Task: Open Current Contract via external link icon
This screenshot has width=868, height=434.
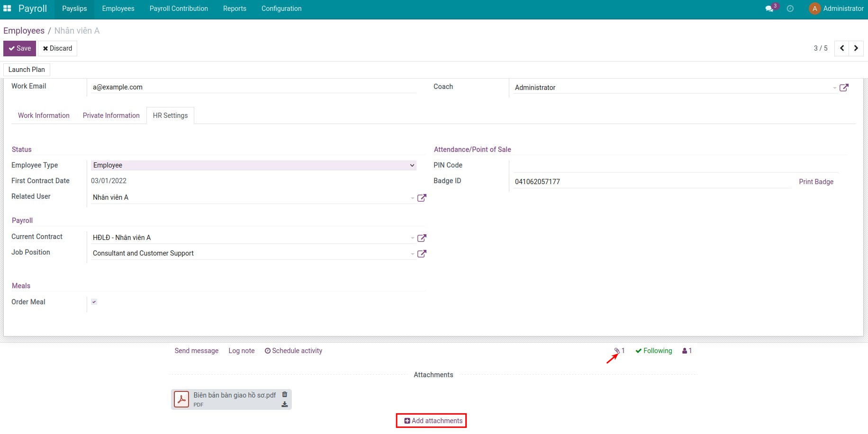Action: point(422,238)
